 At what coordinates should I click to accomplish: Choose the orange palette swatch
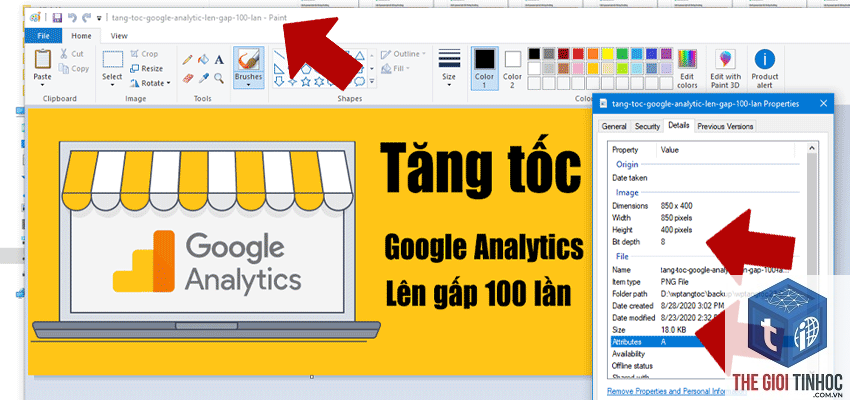(x=593, y=54)
